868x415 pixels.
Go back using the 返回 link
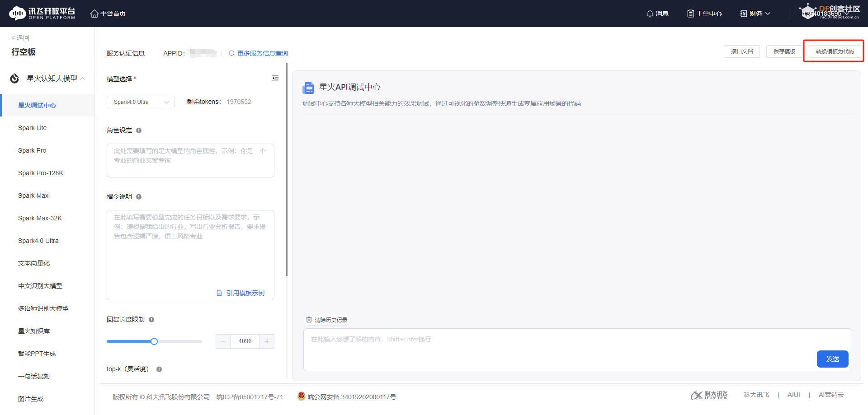[x=20, y=37]
